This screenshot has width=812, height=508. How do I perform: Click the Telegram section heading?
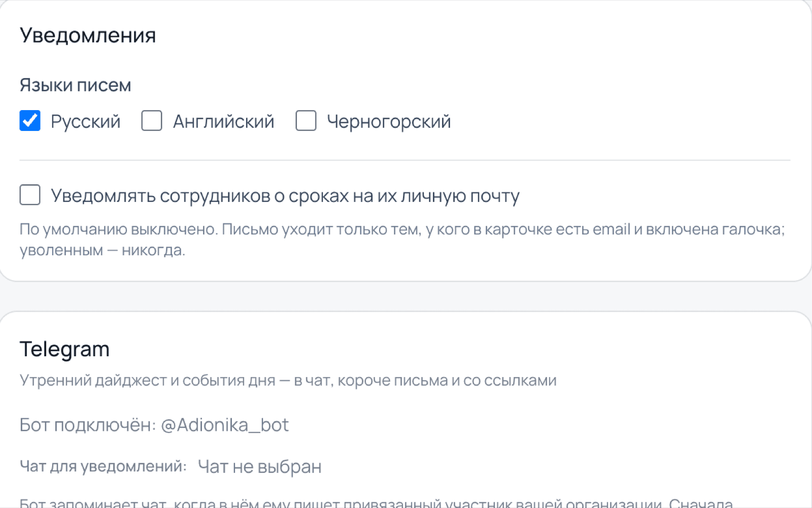[64, 350]
